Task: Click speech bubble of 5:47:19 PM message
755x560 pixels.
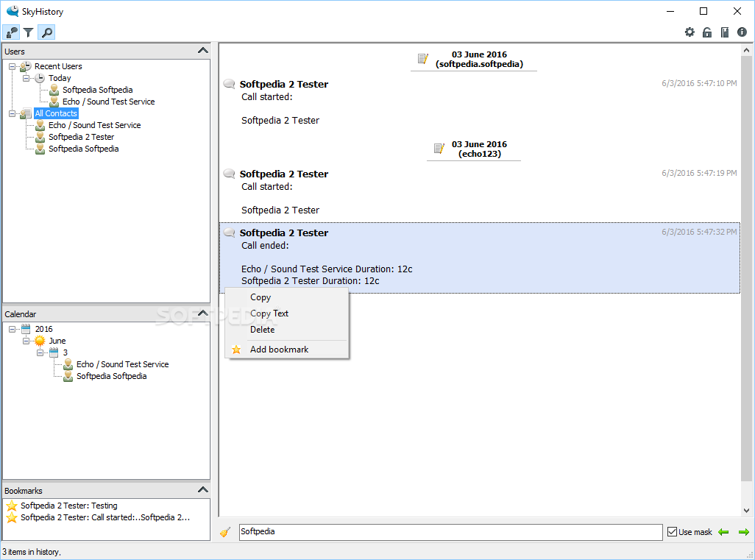Action: coord(229,174)
